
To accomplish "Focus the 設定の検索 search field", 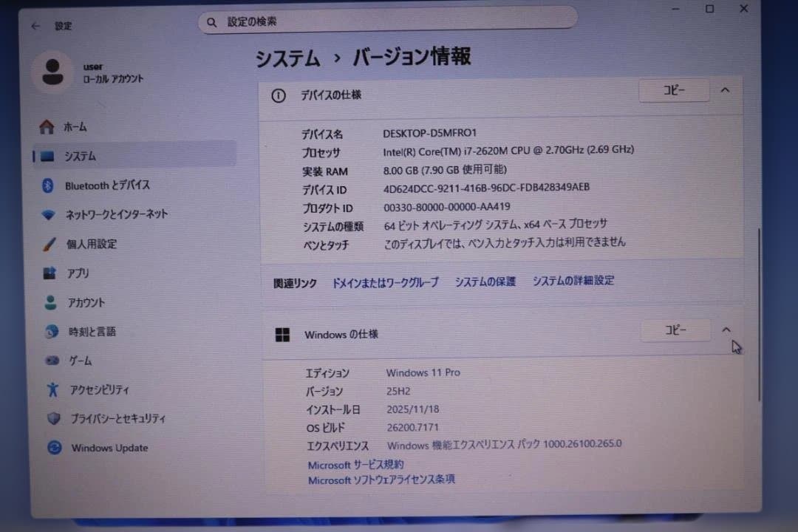I will point(388,21).
